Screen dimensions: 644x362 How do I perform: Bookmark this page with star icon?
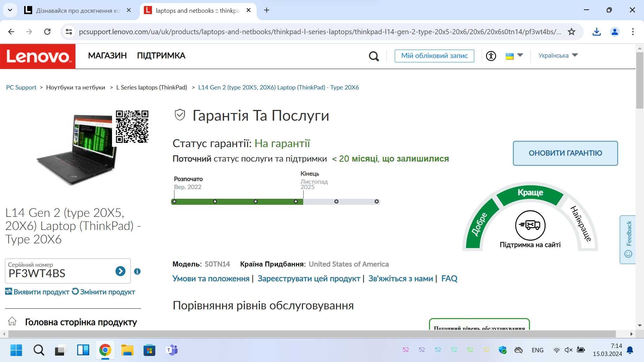coord(572,32)
